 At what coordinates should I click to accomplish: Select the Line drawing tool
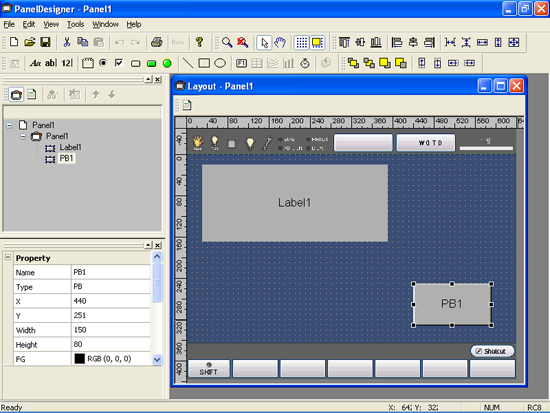pos(188,63)
